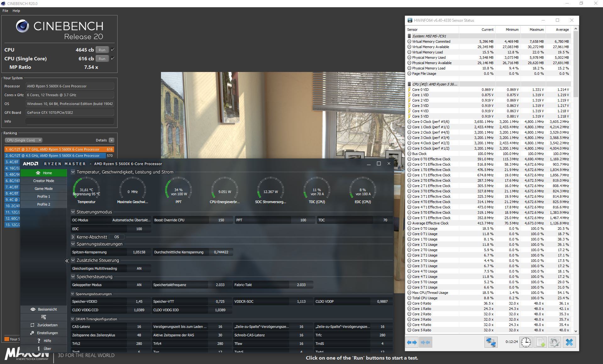Viewport: 603px width, 364px height.
Task: Click the Average column header in HWiNFO
Action: [558, 30]
